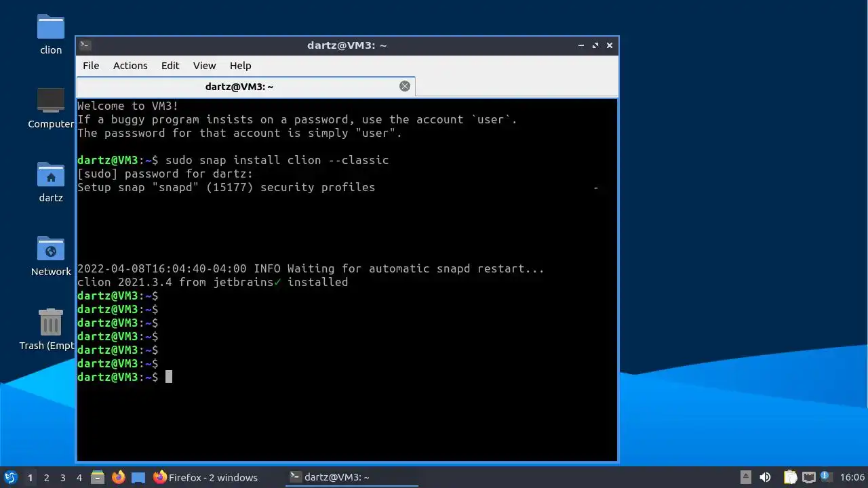
Task: Open the wired network tray icon
Action: click(x=808, y=477)
